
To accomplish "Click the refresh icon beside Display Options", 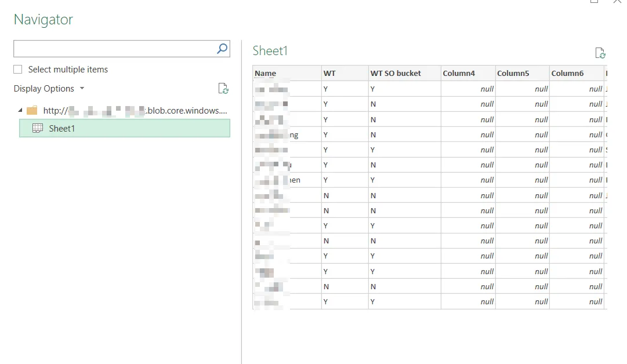I will 223,88.
